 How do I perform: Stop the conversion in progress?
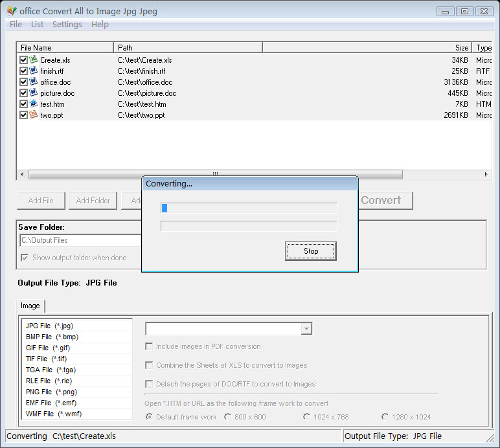point(311,251)
